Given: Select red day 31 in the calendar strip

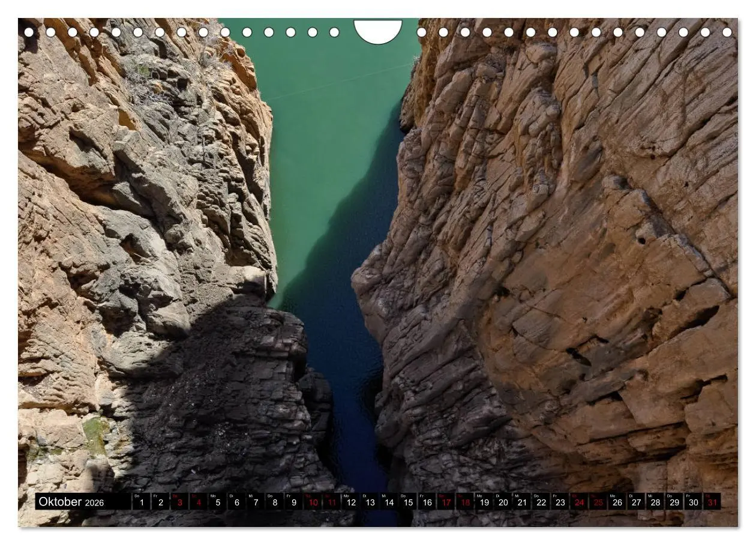Looking at the screenshot, I should point(713,502).
